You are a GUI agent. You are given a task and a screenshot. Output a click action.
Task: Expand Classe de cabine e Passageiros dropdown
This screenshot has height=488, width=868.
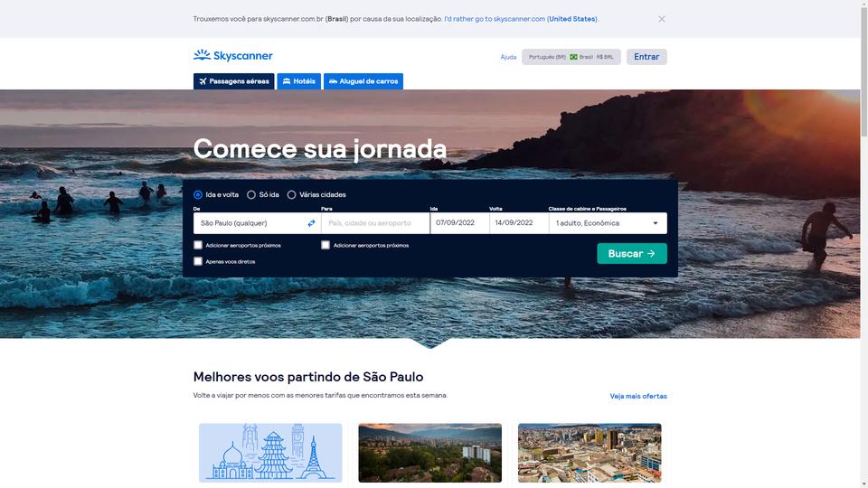[608, 223]
